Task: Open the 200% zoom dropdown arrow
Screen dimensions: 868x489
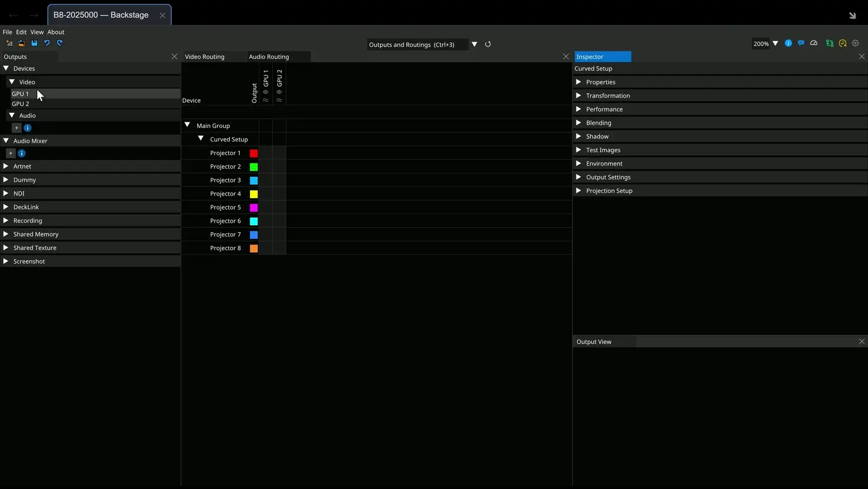Action: click(775, 43)
